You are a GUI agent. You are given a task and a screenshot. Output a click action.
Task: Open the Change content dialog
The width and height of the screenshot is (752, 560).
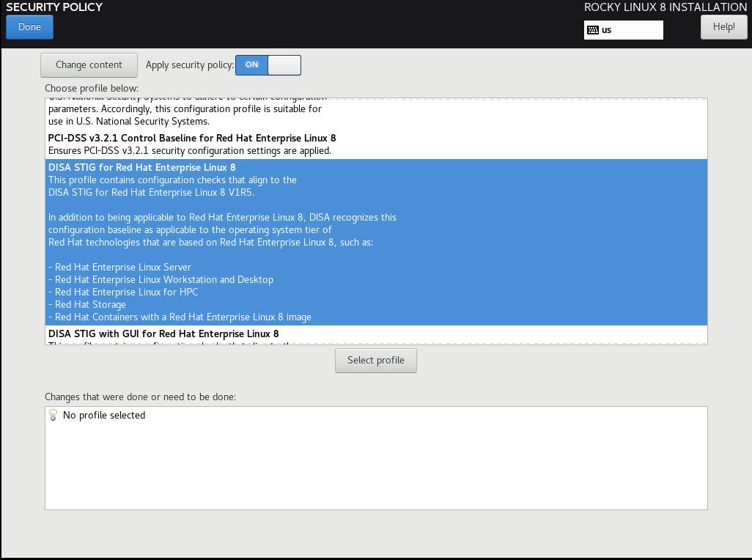(89, 65)
